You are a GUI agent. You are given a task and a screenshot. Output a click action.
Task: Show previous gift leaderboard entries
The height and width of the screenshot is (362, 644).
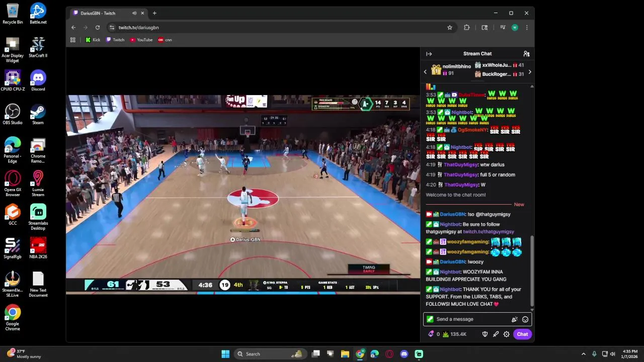(x=425, y=72)
